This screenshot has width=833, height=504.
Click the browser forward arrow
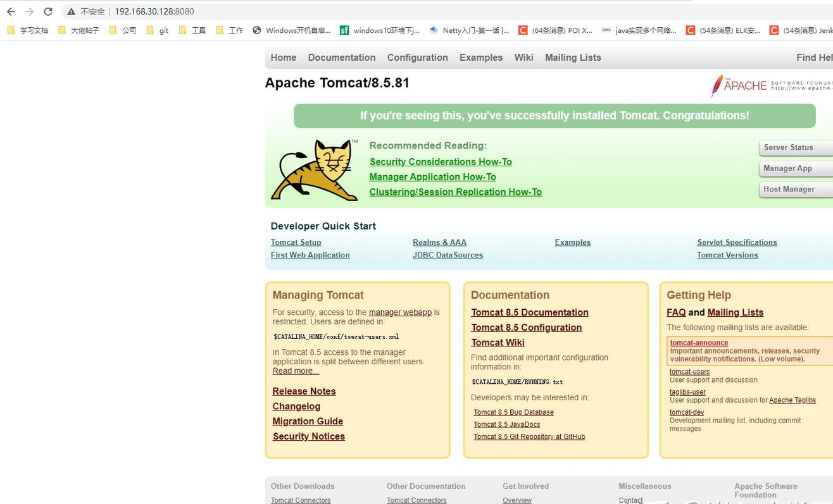tap(29, 11)
